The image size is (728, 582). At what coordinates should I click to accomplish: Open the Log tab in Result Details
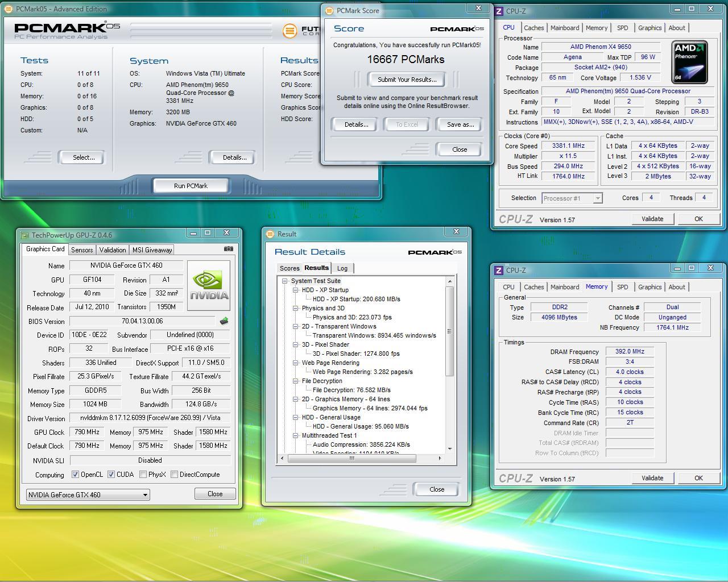pos(342,268)
